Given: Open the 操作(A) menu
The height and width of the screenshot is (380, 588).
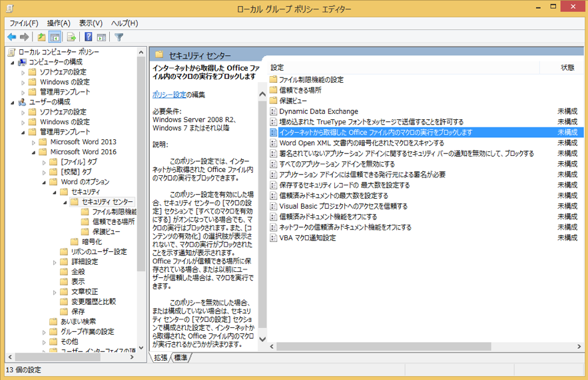Looking at the screenshot, I should pos(59,23).
